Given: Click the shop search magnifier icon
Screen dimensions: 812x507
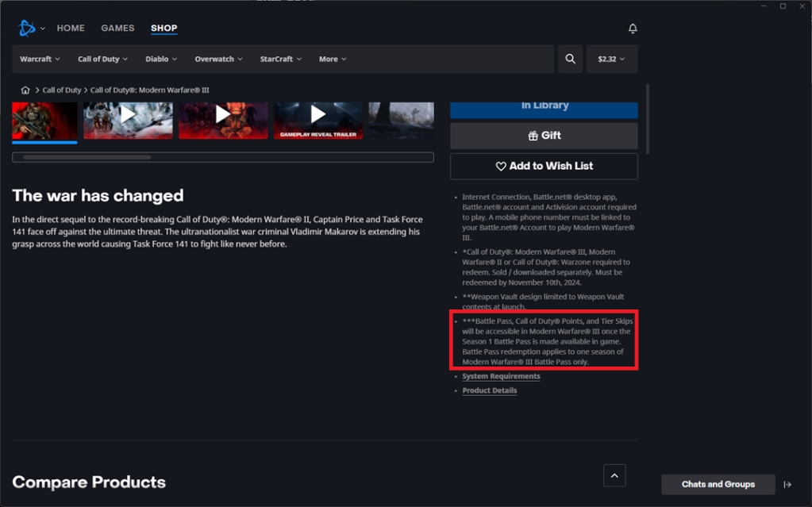Looking at the screenshot, I should [x=570, y=59].
